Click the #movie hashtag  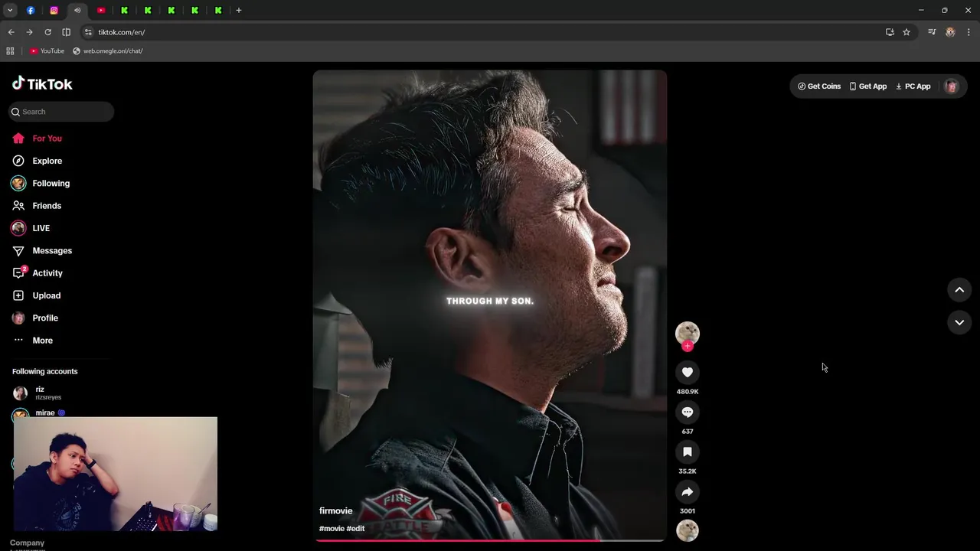pyautogui.click(x=332, y=529)
